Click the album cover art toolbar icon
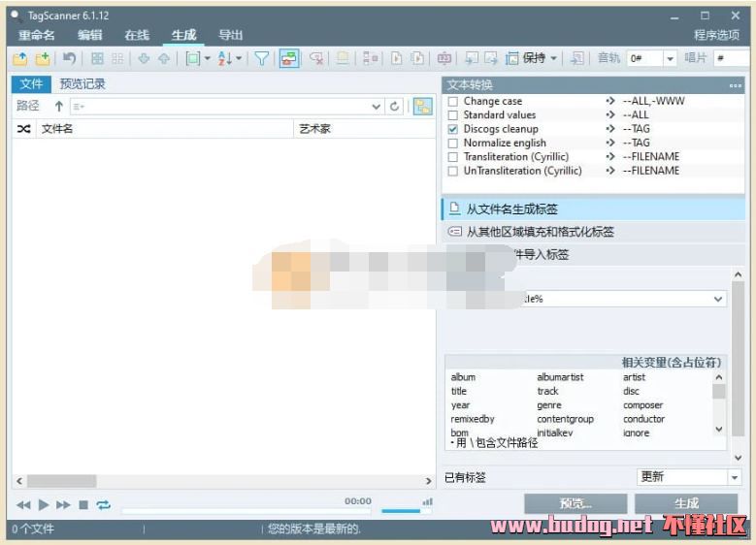This screenshot has height=545, width=756. pos(343,59)
